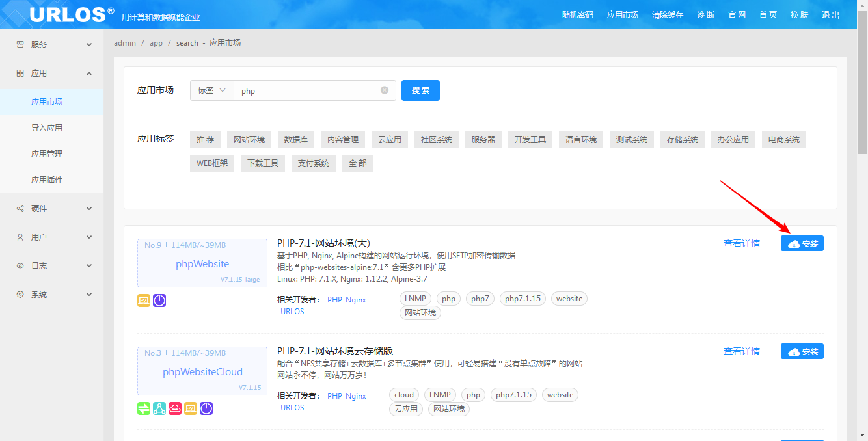
Task: Filter by 开发工具 tag
Action: [x=530, y=140]
